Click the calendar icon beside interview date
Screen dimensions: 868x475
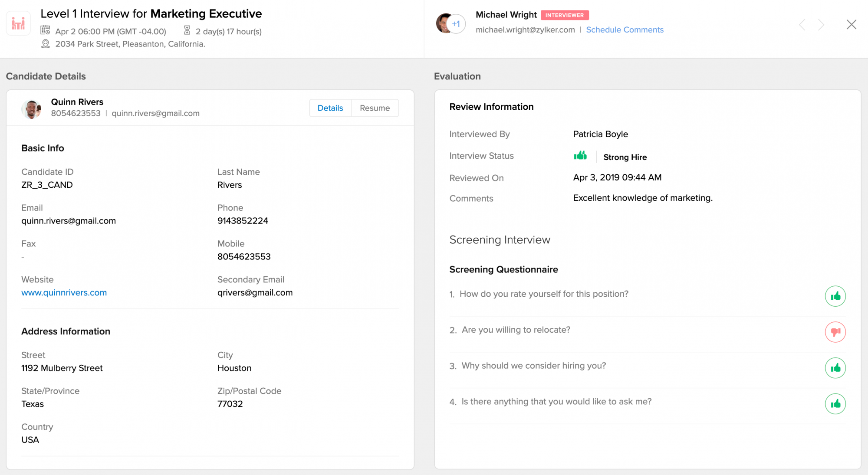45,30
